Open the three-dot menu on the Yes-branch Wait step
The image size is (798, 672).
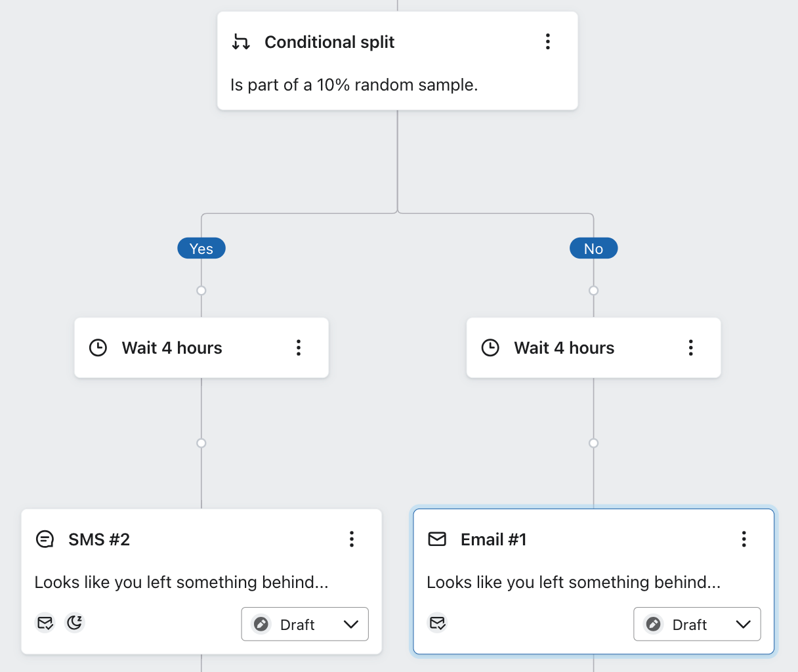tap(299, 348)
